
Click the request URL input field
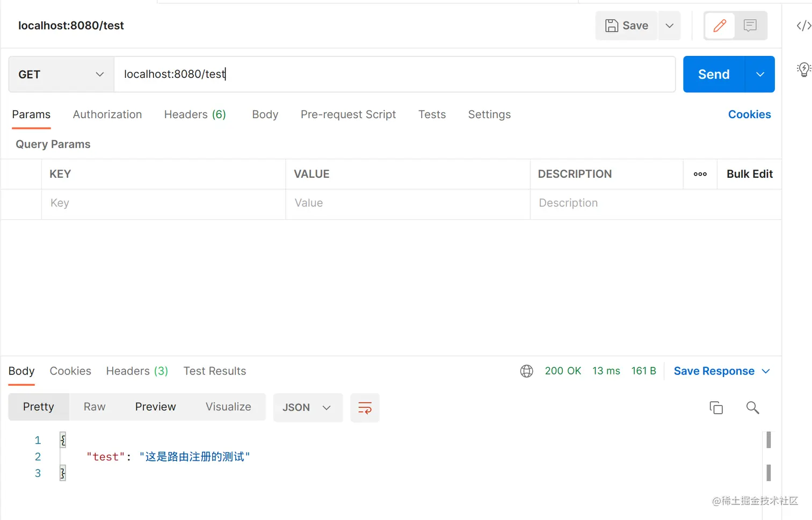(x=395, y=74)
